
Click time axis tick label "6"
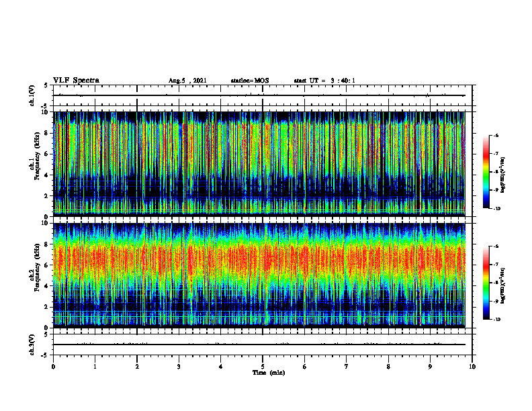304,367
